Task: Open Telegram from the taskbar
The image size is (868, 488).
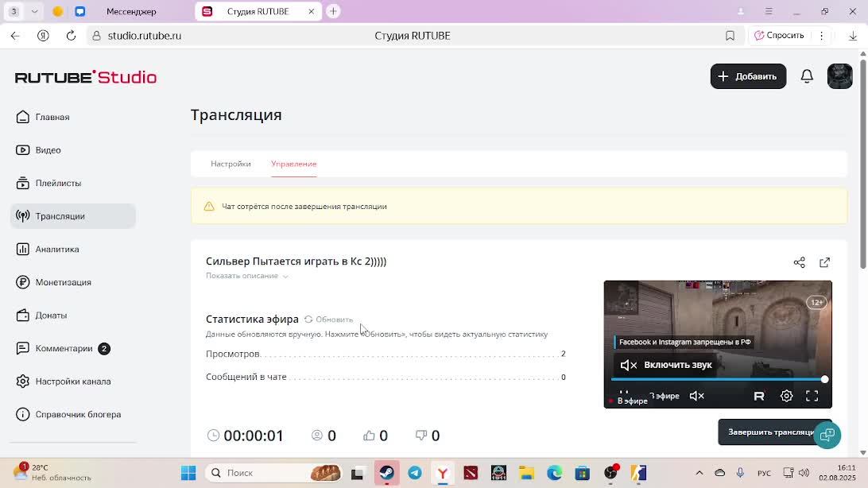Action: (x=415, y=473)
